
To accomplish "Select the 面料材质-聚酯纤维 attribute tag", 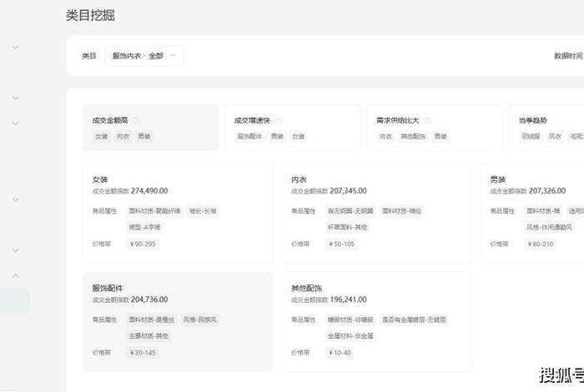I will pos(154,211).
